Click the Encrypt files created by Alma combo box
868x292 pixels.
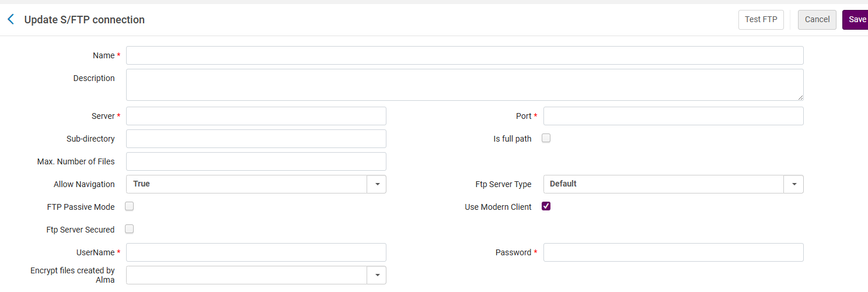coord(256,275)
